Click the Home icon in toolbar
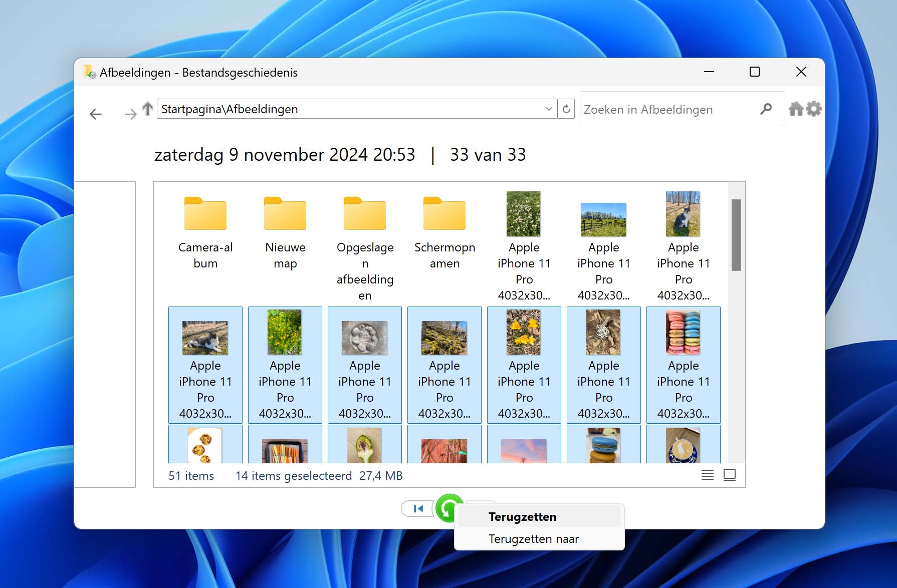 point(796,109)
